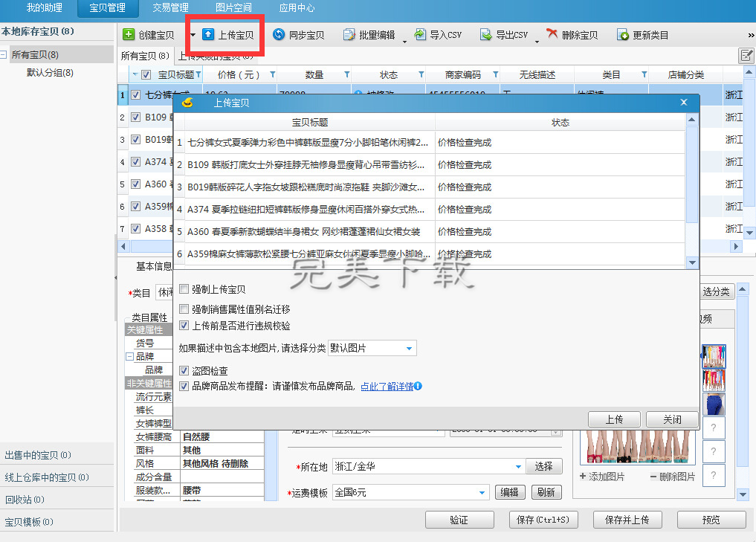The height and width of the screenshot is (542, 756).
Task: Toggle the 盗图检查 checkbox
Action: (184, 370)
